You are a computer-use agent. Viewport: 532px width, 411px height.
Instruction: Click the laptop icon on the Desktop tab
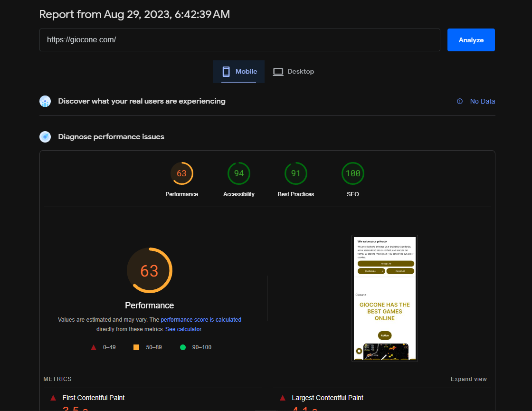(x=278, y=72)
